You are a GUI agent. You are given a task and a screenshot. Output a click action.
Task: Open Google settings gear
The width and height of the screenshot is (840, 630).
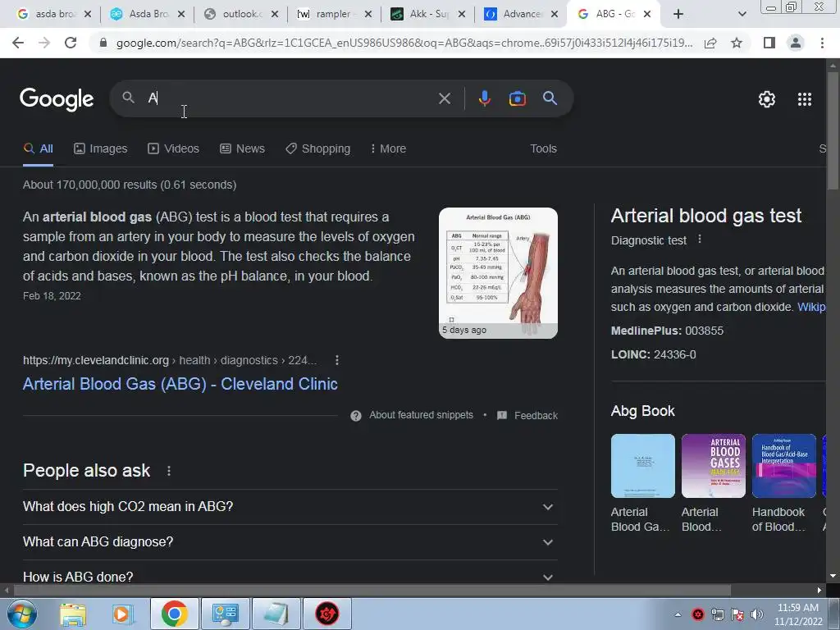pyautogui.click(x=767, y=99)
